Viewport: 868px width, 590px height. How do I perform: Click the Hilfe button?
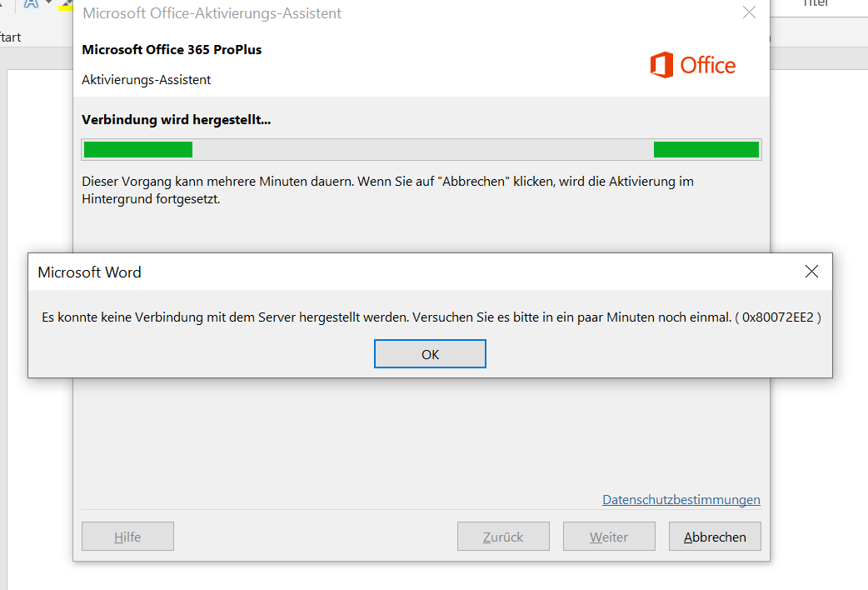click(128, 537)
